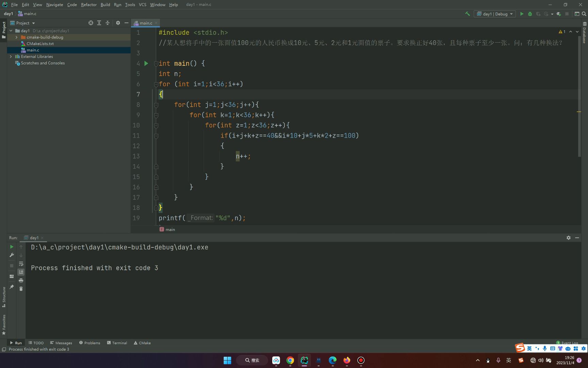This screenshot has width=588, height=368.
Task: Open the Navigate menu
Action: (x=54, y=4)
